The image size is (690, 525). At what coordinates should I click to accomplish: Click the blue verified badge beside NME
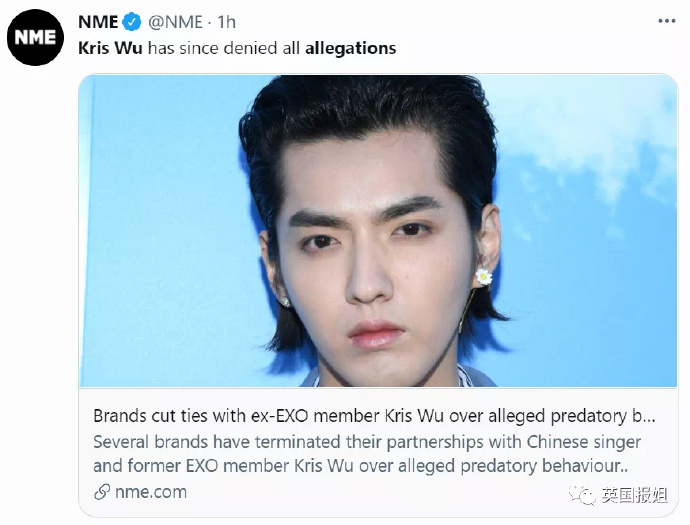pyautogui.click(x=132, y=22)
